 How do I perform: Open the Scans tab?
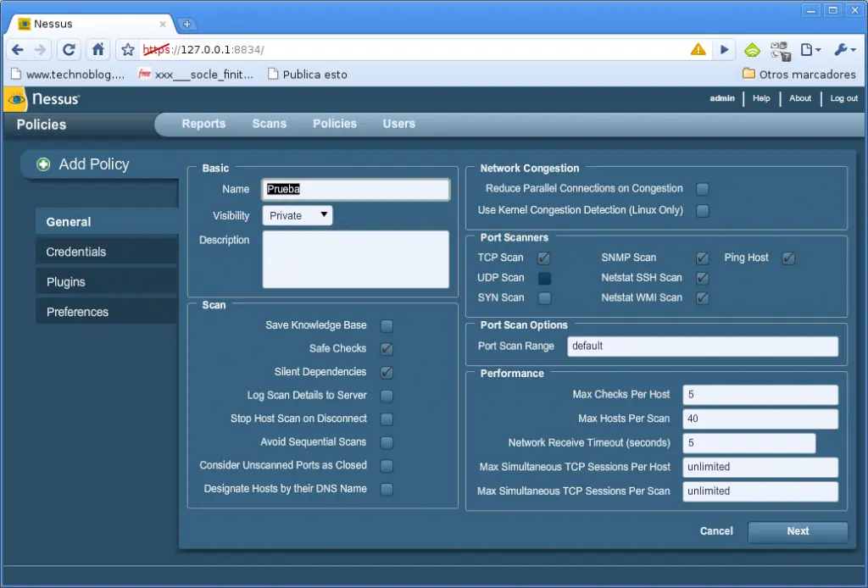coord(270,124)
